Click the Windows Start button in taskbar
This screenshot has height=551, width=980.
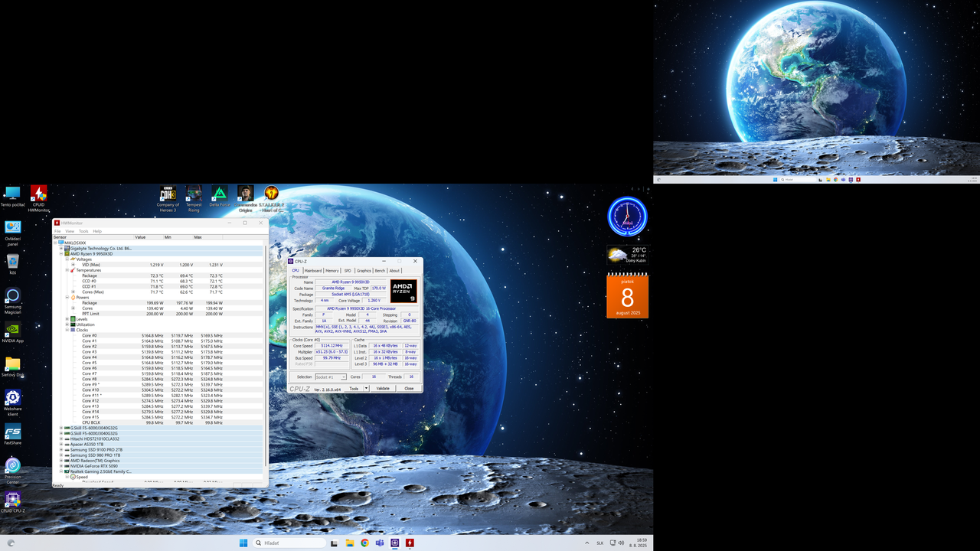pyautogui.click(x=243, y=543)
